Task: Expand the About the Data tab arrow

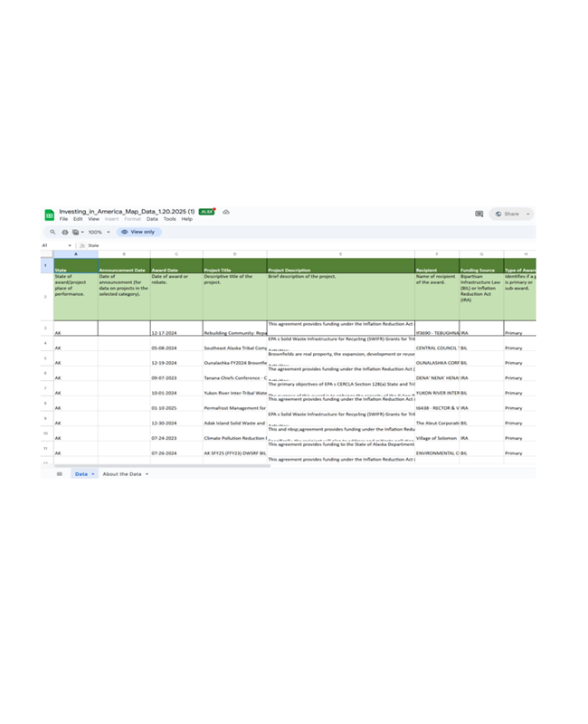Action: [x=147, y=474]
